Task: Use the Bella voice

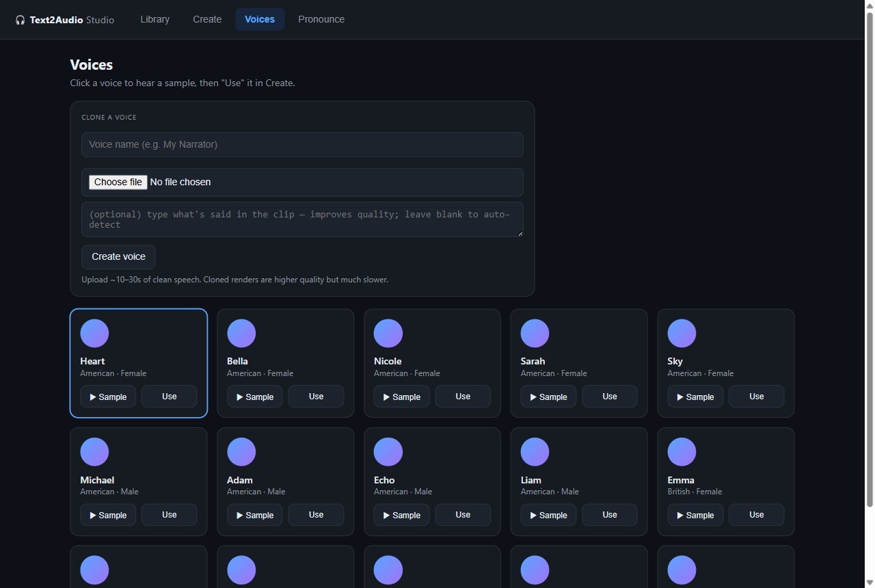Action: (316, 397)
